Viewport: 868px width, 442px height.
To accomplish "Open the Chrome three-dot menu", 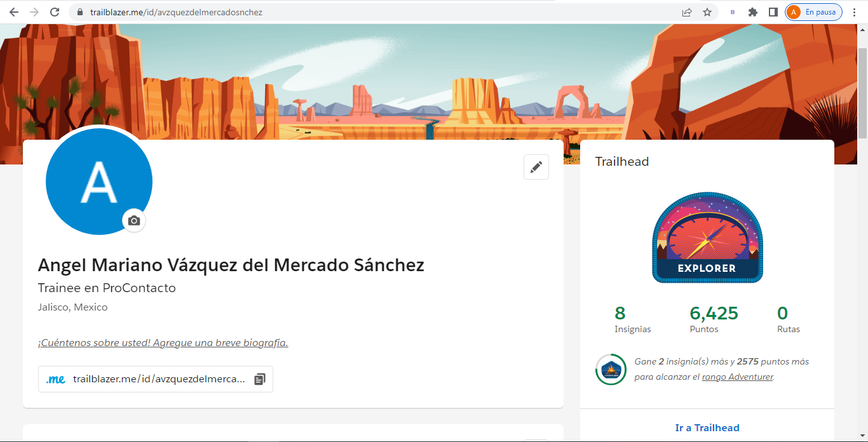I will 855,11.
